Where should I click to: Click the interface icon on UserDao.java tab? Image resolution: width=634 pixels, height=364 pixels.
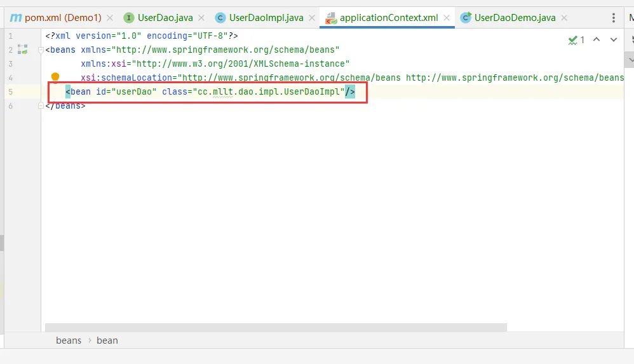(128, 18)
